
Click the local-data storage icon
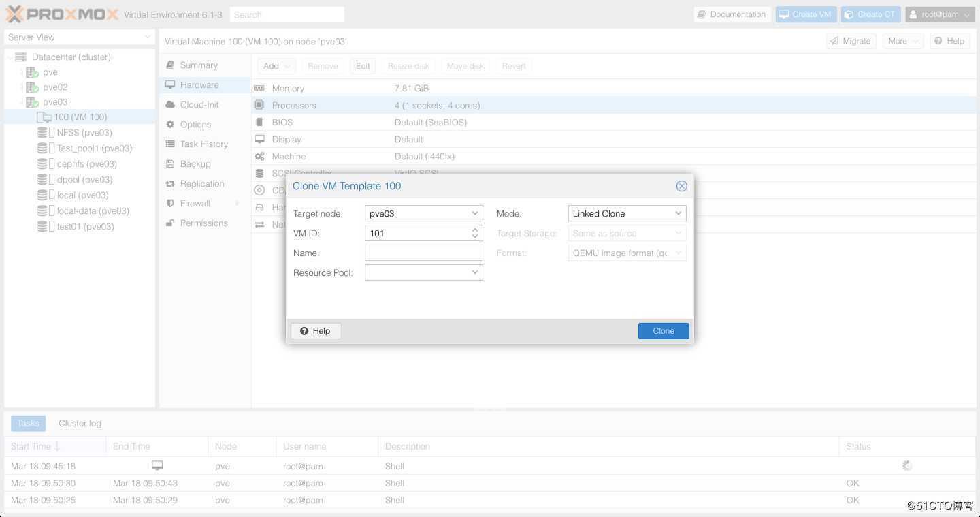point(46,211)
